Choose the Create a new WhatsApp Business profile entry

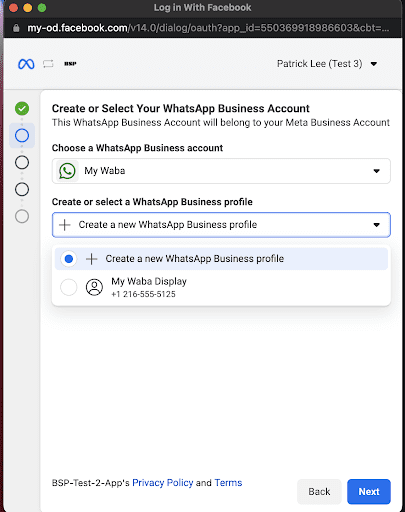pyautogui.click(x=221, y=259)
